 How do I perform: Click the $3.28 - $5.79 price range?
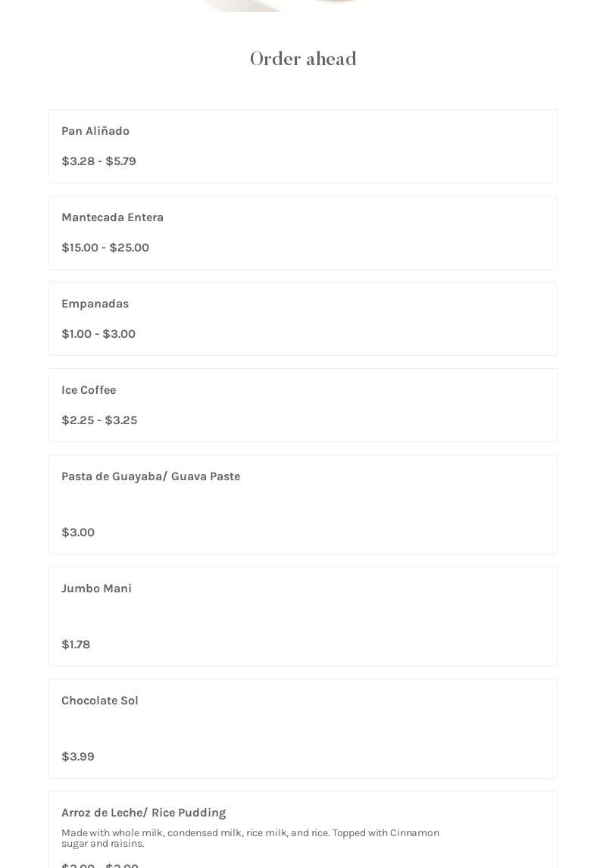pos(98,161)
